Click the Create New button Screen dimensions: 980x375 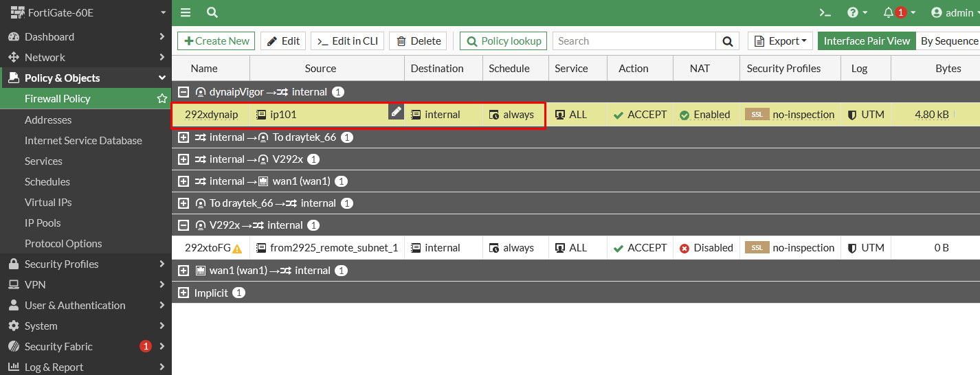(x=216, y=41)
